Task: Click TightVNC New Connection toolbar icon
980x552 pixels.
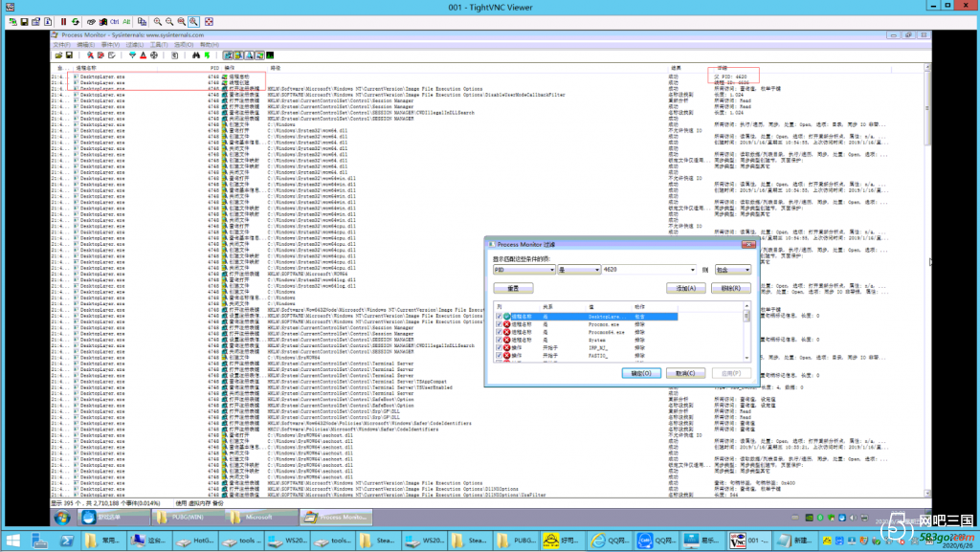Action: tap(13, 22)
